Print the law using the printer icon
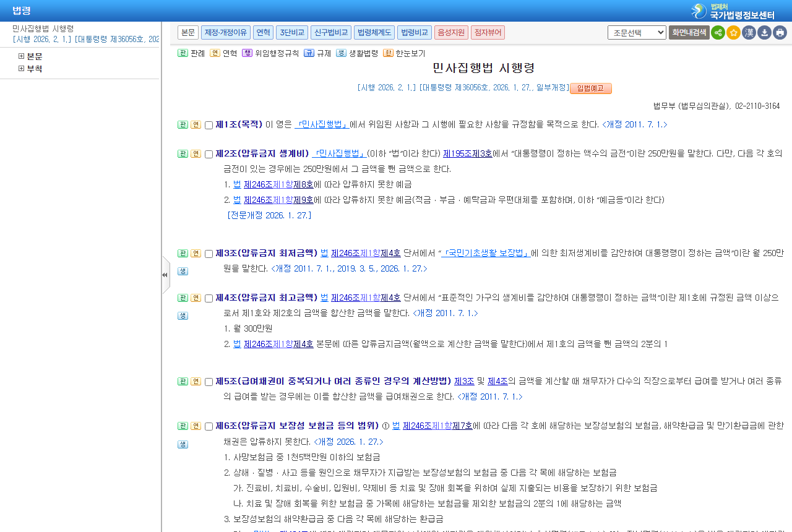The height and width of the screenshot is (532, 792). 780,33
